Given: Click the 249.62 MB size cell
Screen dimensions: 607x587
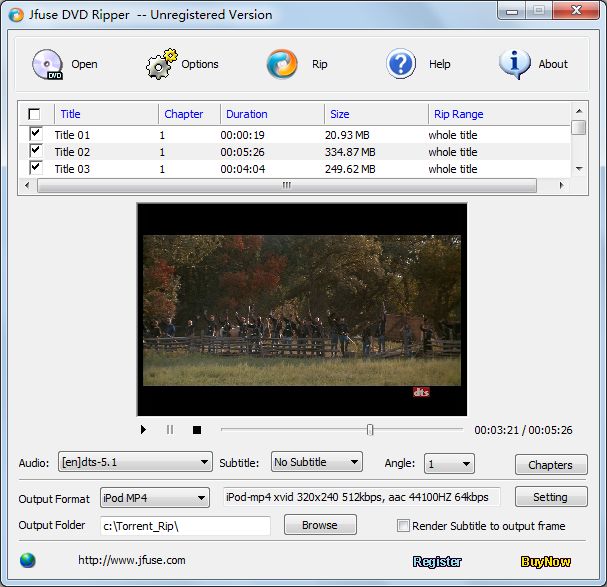Looking at the screenshot, I should pyautogui.click(x=350, y=169).
